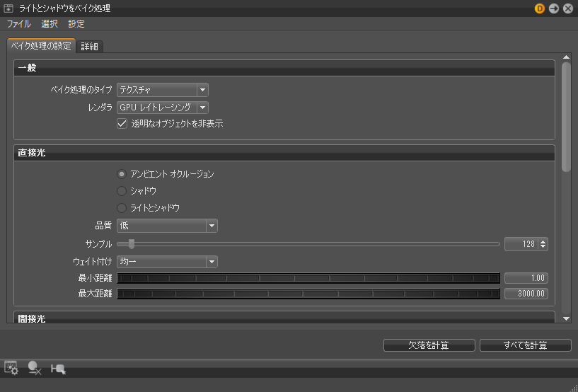The width and height of the screenshot is (578, 392).
Task: Click the 欠落を計算 button
Action: [429, 345]
